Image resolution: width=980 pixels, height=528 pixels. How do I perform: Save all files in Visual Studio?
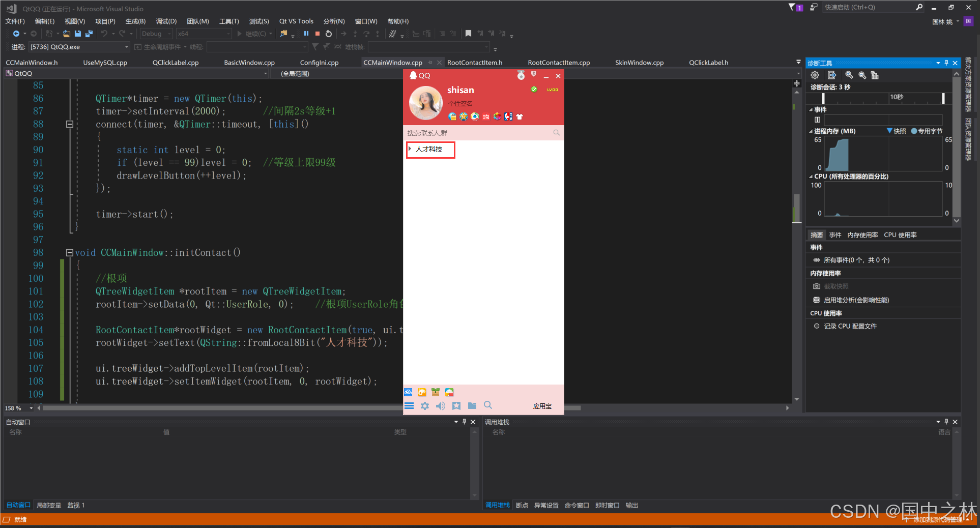[x=89, y=34]
